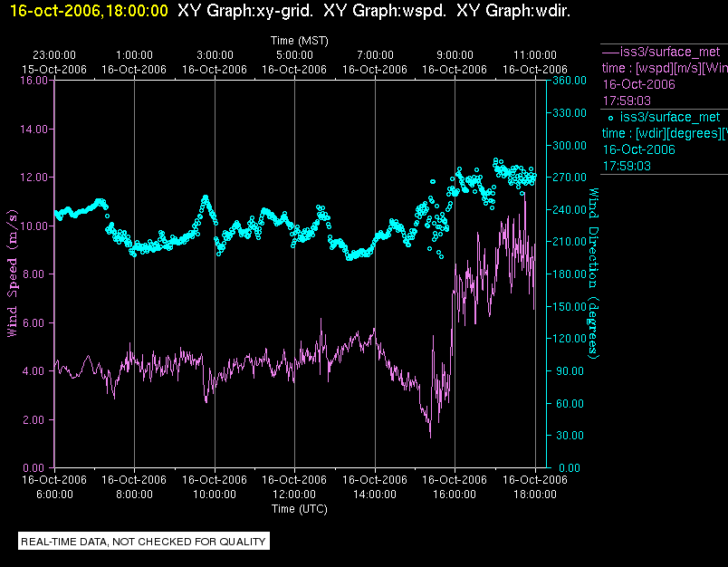Click the 16:00:00 UTC tick label

pos(455,495)
